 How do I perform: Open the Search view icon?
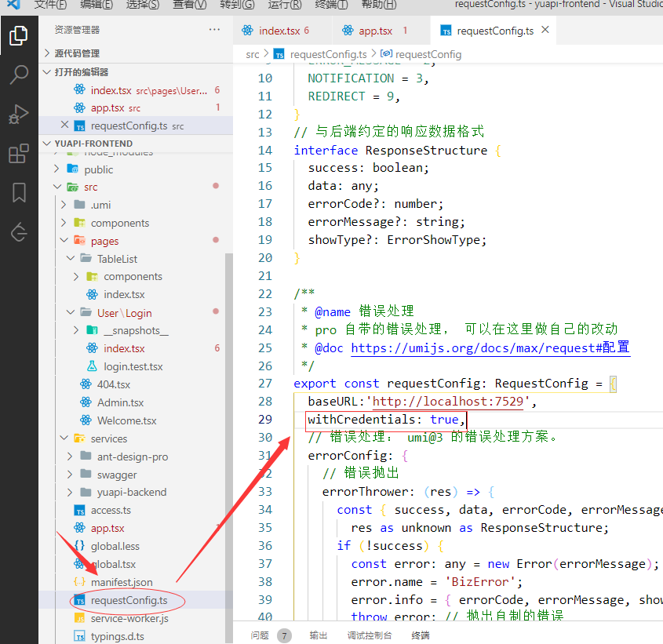point(19,75)
